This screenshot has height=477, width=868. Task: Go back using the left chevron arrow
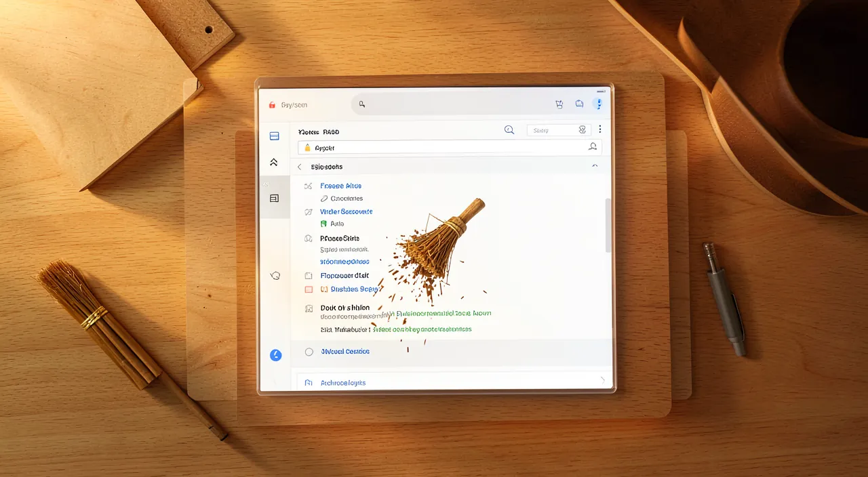pos(300,167)
